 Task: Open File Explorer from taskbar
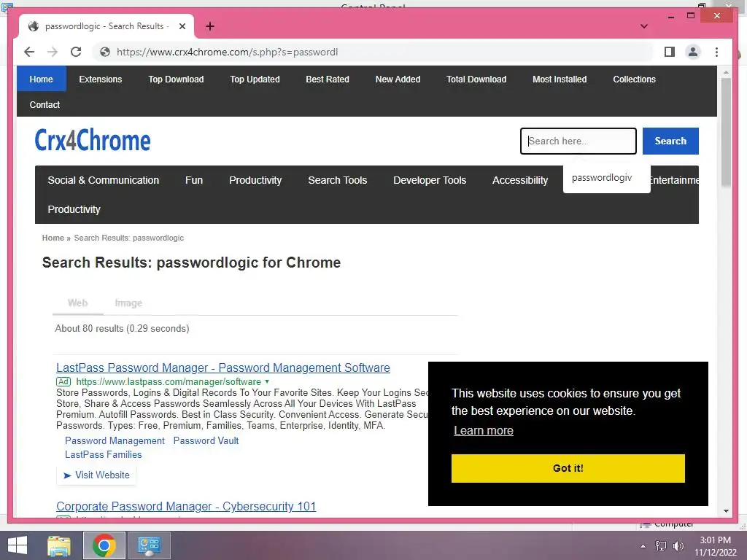tap(59, 545)
